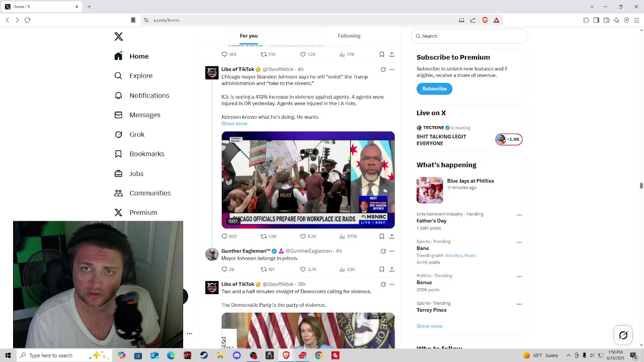
Task: Launch Grok from sidebar
Action: [x=129, y=134]
